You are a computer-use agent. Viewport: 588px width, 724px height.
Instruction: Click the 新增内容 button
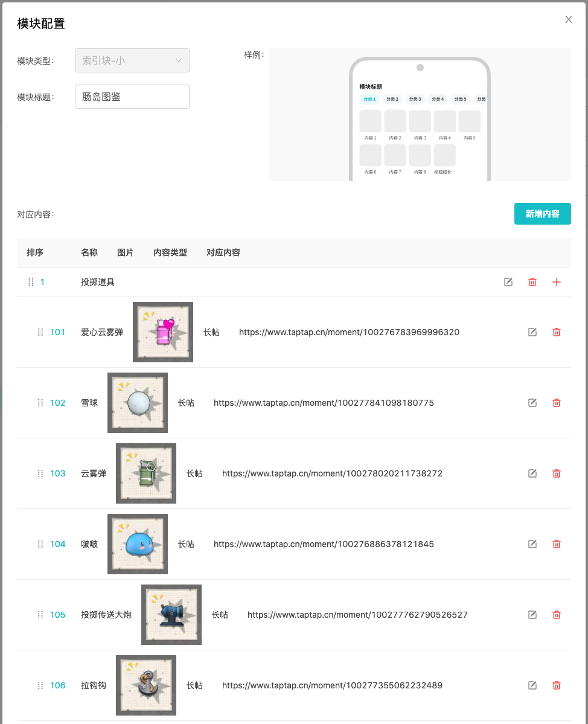pyautogui.click(x=542, y=214)
